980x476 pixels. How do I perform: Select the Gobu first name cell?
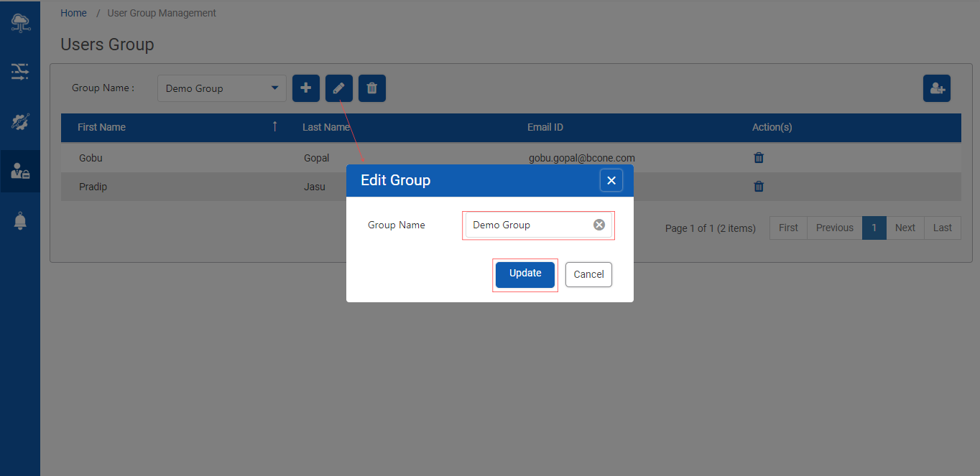point(91,158)
